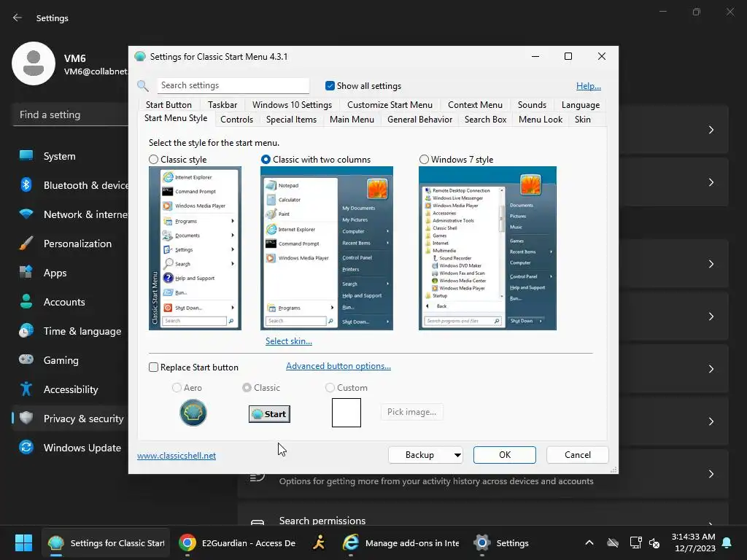Switch to Internet Explorer Manage add-ons taskbar item
The height and width of the screenshot is (560, 747).
coord(400,542)
